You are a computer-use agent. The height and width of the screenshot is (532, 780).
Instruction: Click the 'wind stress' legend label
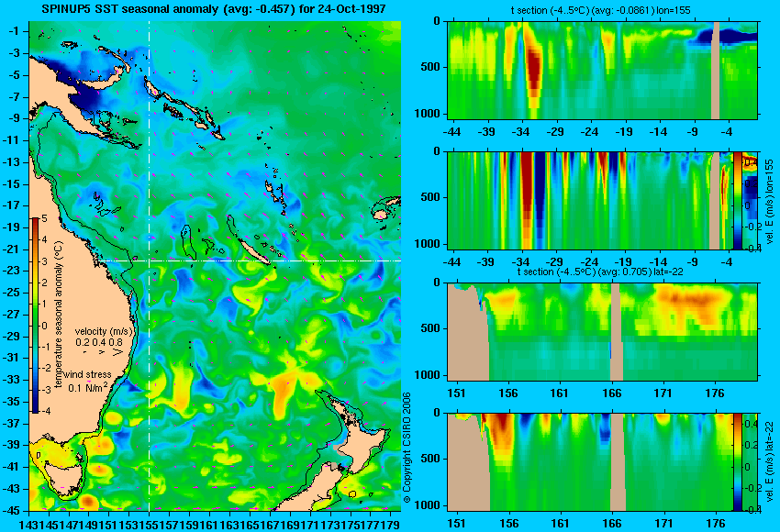tap(87, 374)
